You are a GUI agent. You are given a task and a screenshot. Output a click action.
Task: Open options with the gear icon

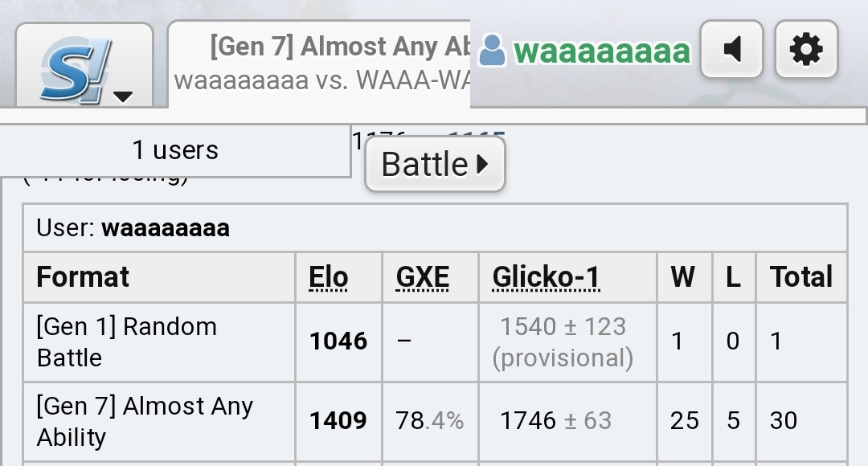(807, 49)
